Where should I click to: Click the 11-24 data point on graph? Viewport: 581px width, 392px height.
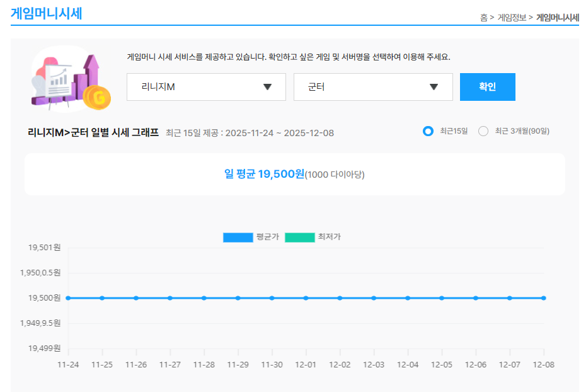[x=68, y=298]
